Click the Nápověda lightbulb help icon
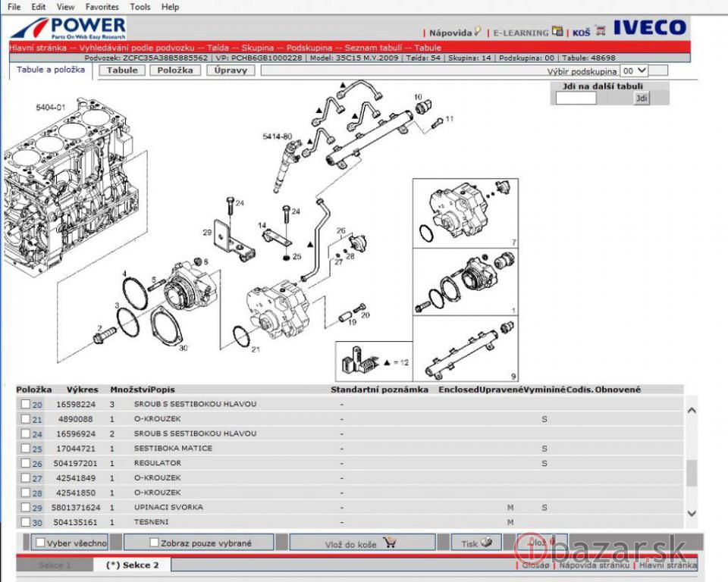 477,32
